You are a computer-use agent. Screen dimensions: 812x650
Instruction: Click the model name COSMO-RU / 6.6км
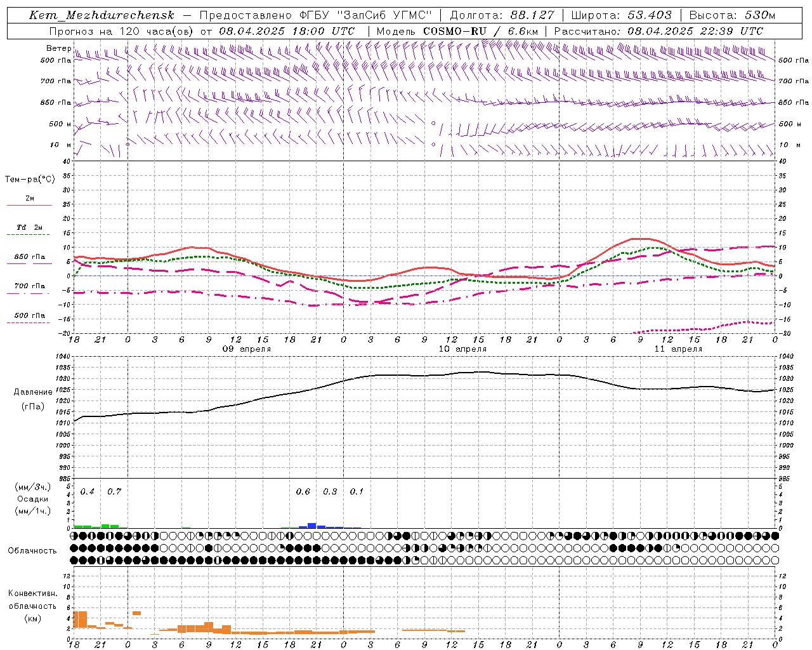[x=480, y=31]
